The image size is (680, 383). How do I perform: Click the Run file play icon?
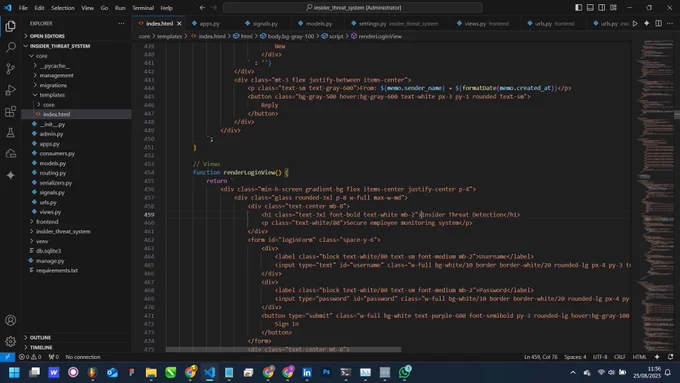coord(635,23)
